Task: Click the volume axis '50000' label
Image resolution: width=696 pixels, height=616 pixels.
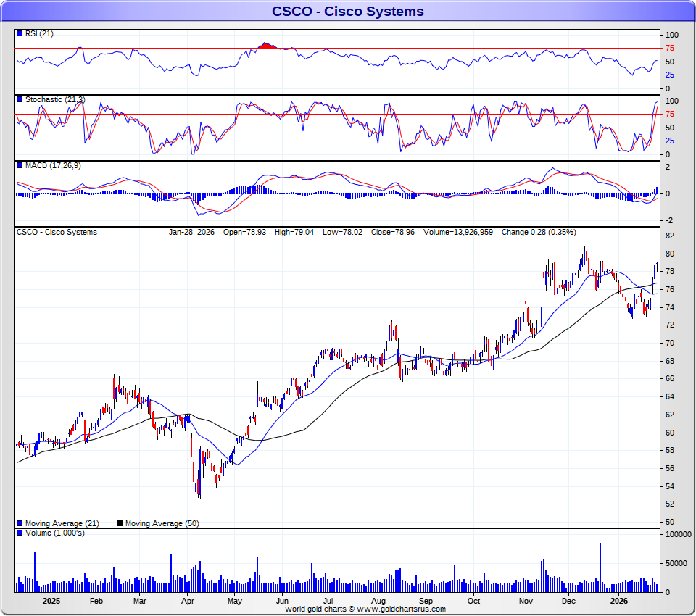Action: pos(676,564)
